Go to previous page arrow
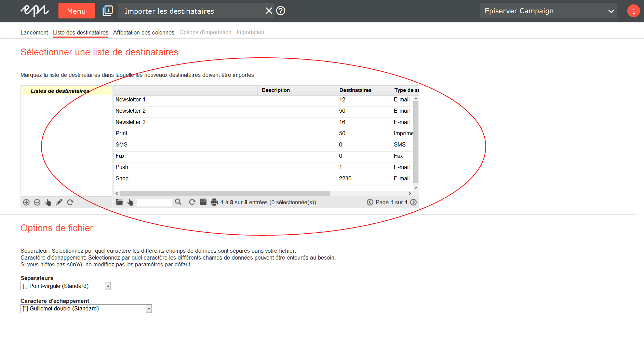Viewport: 644px width, 348px height. (x=370, y=202)
